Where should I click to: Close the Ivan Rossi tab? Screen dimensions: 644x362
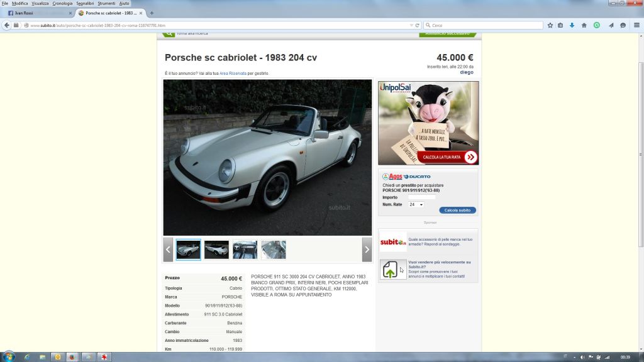pyautogui.click(x=70, y=13)
